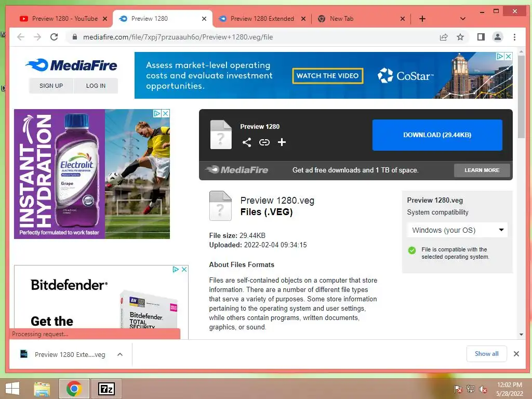Close the Preview 1280 - YouTube tab
The width and height of the screenshot is (532, 399).
(x=105, y=19)
